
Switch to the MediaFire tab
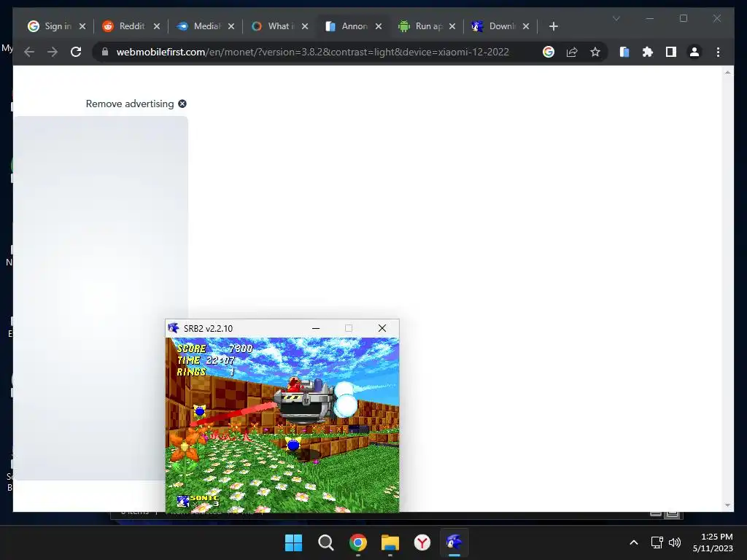click(198, 26)
